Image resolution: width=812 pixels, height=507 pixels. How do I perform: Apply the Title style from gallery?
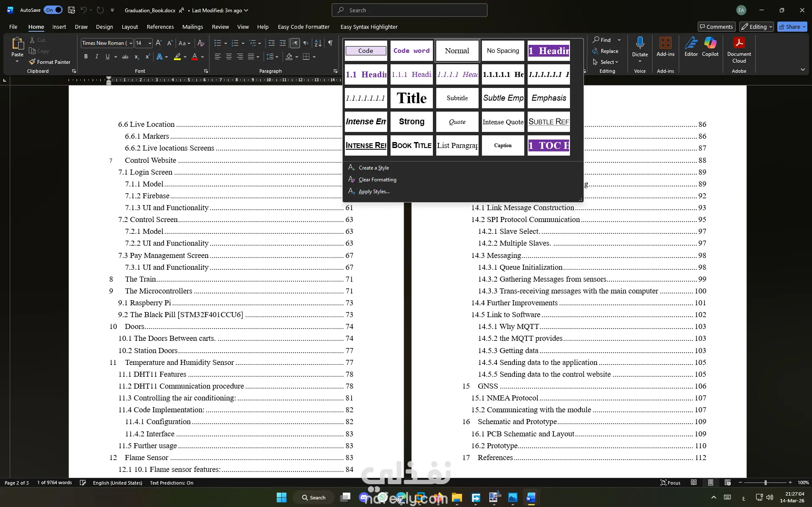click(x=412, y=98)
